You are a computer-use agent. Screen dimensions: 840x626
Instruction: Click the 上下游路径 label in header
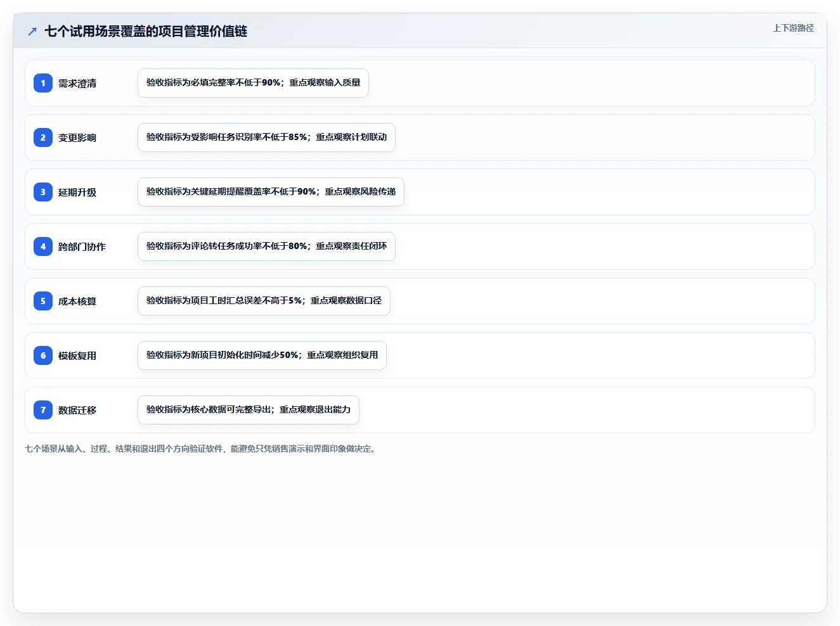[793, 28]
